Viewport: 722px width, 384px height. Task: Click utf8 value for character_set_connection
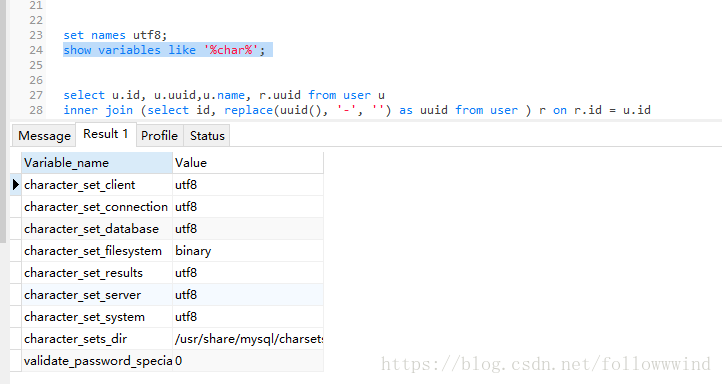pos(248,207)
